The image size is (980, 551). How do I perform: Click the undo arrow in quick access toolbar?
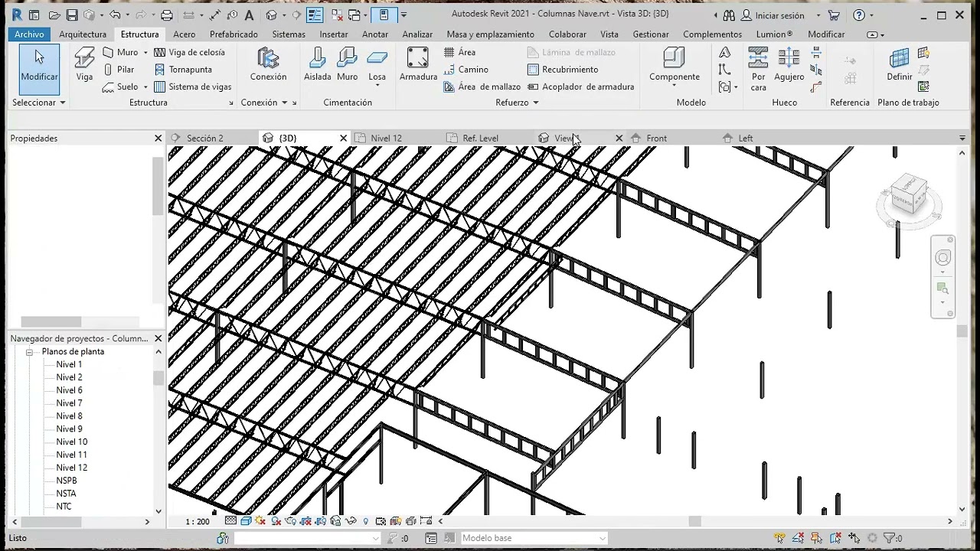(x=114, y=15)
